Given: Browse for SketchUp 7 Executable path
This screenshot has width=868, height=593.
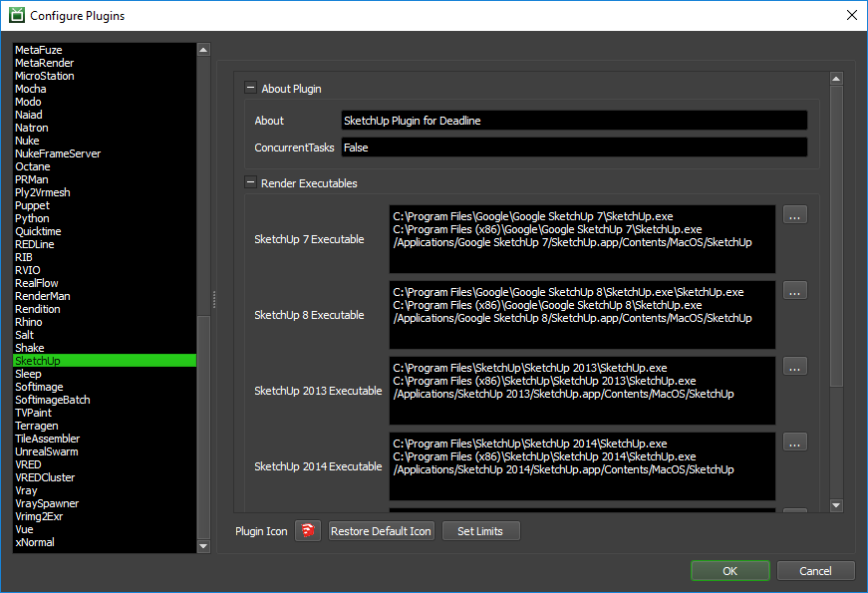Looking at the screenshot, I should coord(795,215).
